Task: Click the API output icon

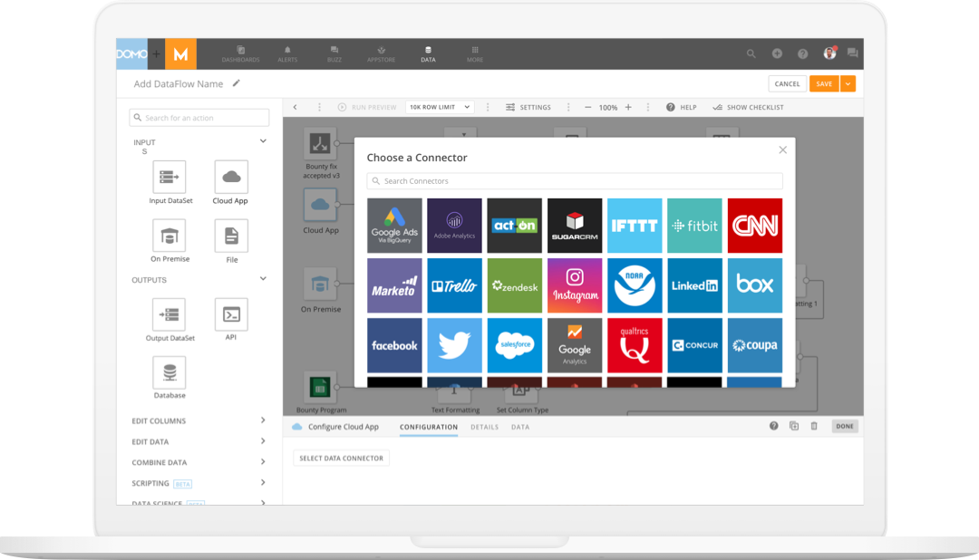Action: pos(231,314)
